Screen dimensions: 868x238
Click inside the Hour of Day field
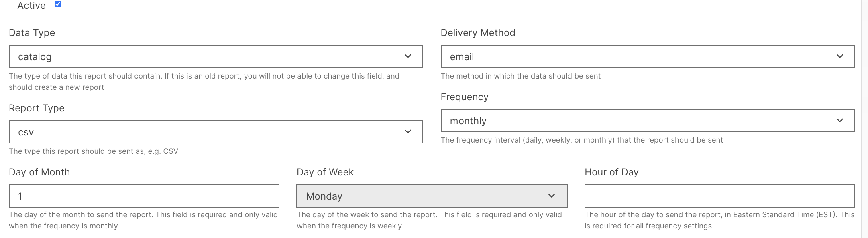click(719, 196)
